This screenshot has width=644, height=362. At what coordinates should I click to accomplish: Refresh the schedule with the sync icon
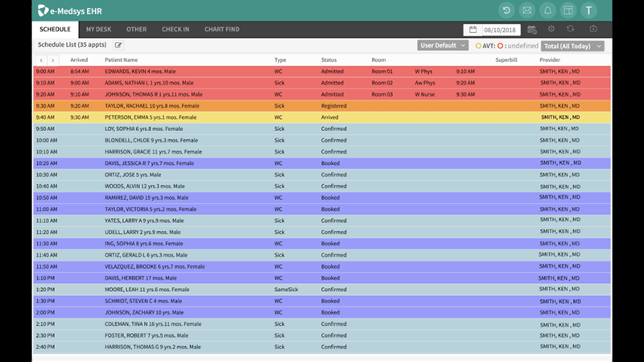[572, 30]
